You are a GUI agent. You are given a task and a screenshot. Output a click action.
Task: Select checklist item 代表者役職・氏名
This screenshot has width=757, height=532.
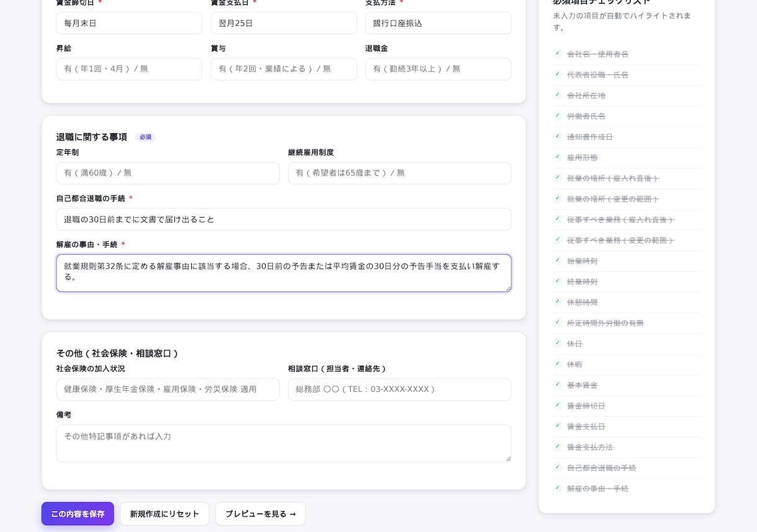click(627, 75)
